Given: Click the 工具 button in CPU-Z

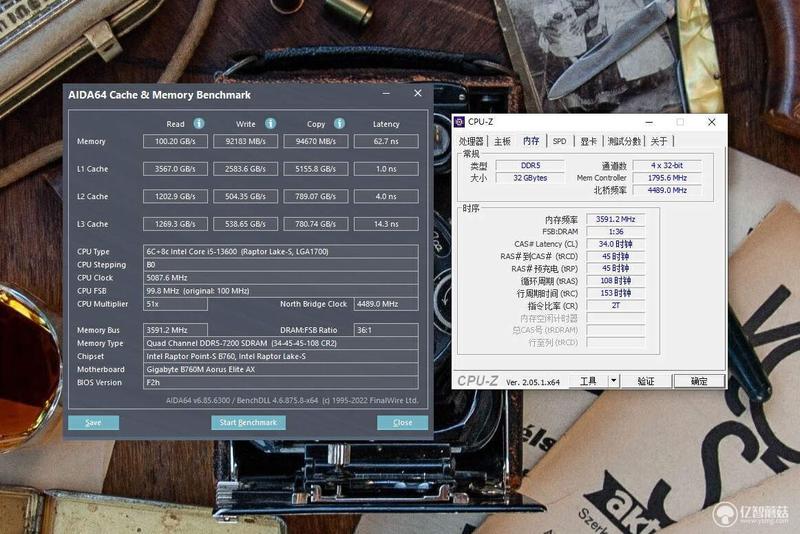Looking at the screenshot, I should pos(589,381).
